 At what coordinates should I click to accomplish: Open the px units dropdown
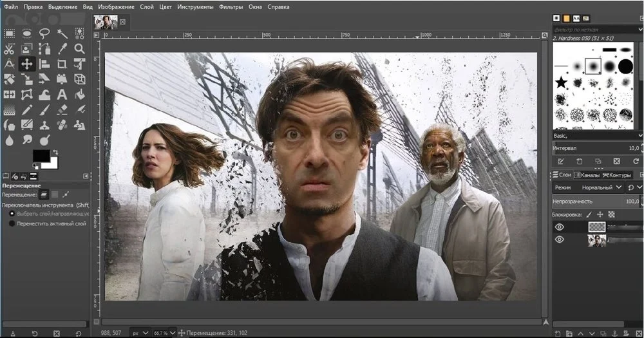(140, 332)
